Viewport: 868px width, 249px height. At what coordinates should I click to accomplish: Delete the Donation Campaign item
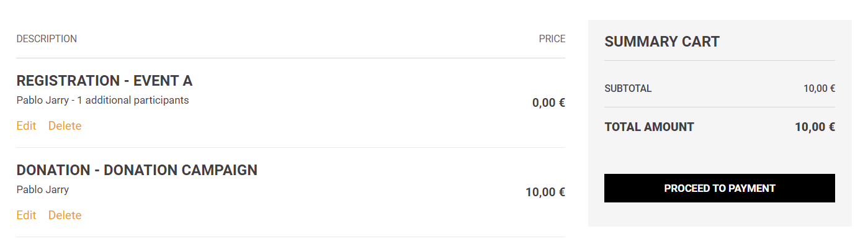pos(65,215)
